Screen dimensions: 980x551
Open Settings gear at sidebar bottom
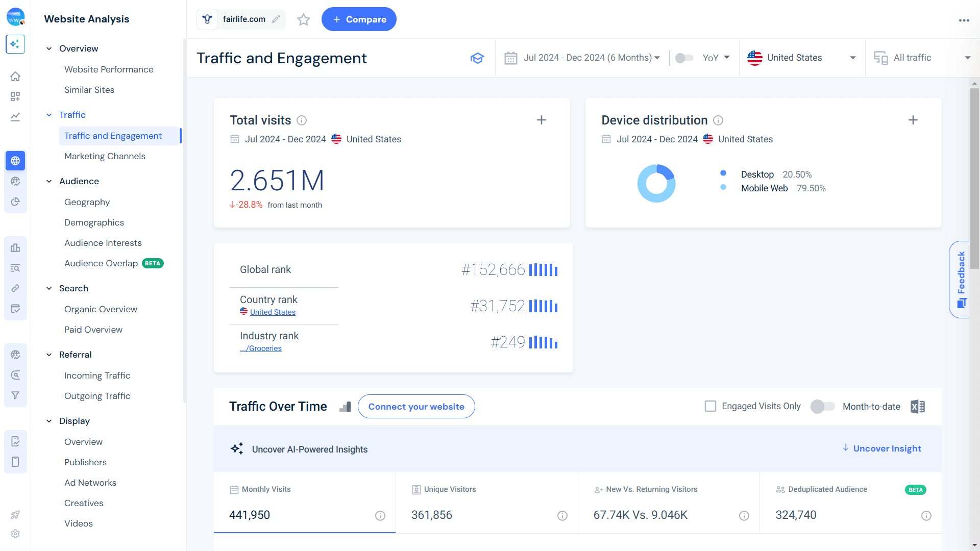pyautogui.click(x=15, y=534)
